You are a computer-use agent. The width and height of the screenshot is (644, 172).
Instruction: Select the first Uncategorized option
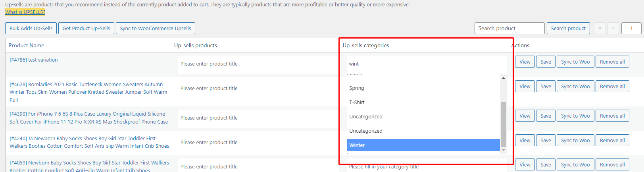[x=423, y=116]
